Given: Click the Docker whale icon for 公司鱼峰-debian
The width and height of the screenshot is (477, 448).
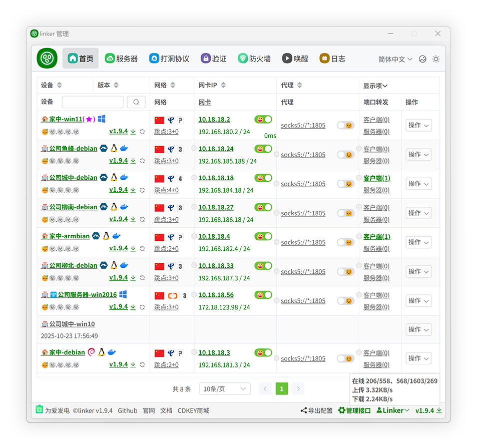Looking at the screenshot, I should point(124,149).
